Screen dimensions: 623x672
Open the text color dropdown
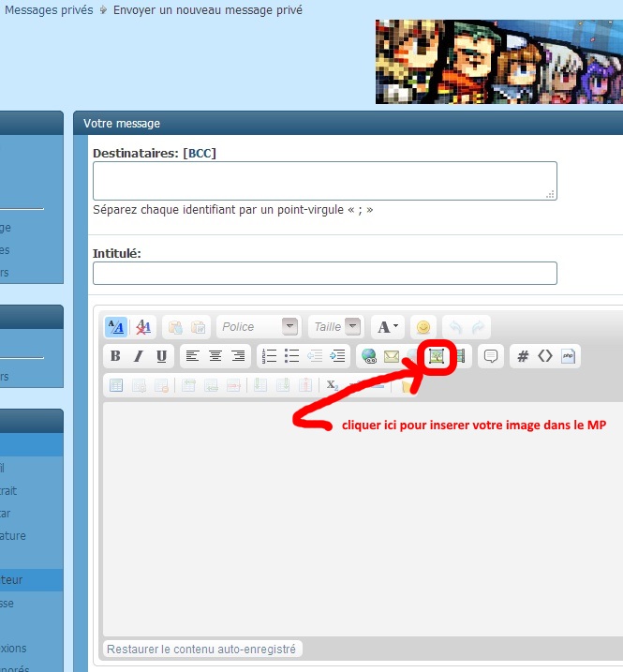click(386, 327)
